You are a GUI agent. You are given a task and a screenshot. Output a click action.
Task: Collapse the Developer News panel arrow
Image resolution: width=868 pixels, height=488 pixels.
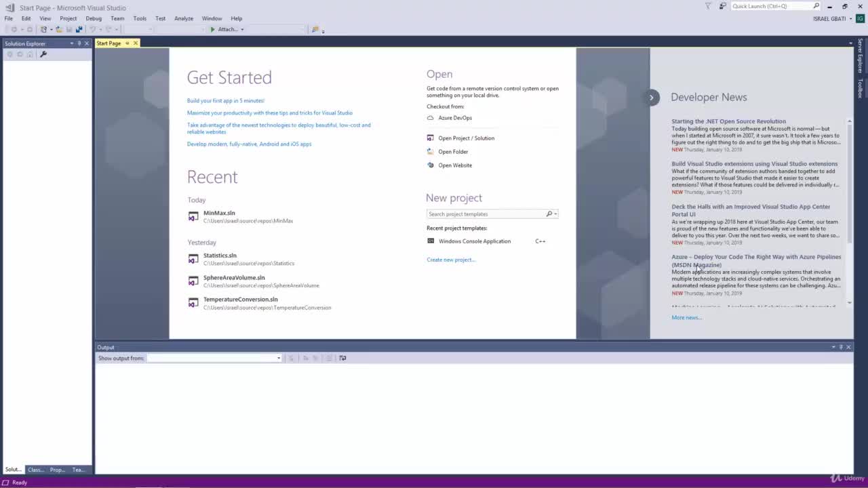[x=651, y=98]
